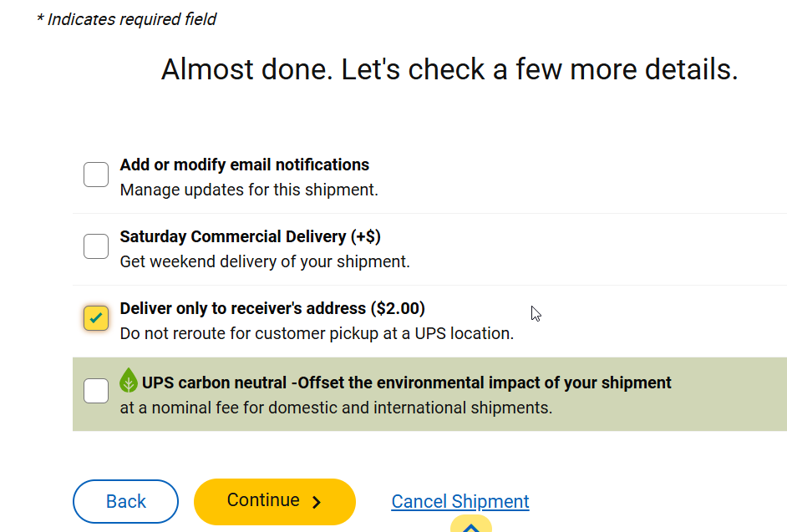This screenshot has width=787, height=532.
Task: Click the "UPS carbon neutral" bold label
Action: (406, 383)
